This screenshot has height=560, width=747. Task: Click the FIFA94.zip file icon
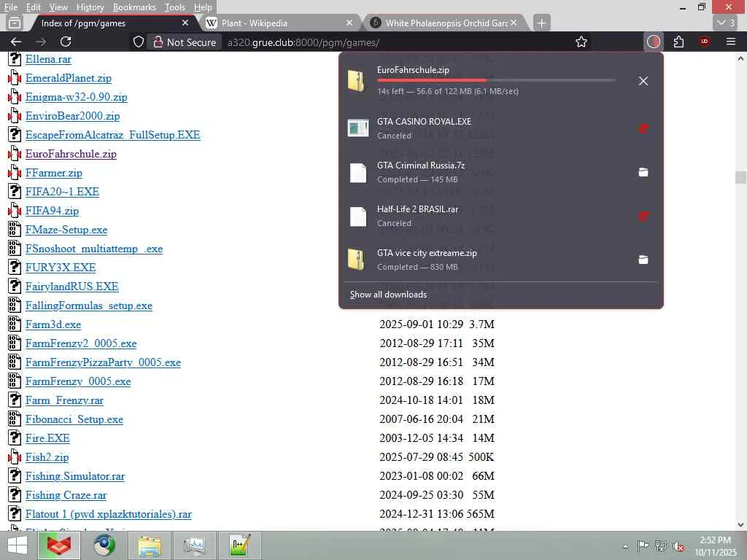pyautogui.click(x=15, y=211)
